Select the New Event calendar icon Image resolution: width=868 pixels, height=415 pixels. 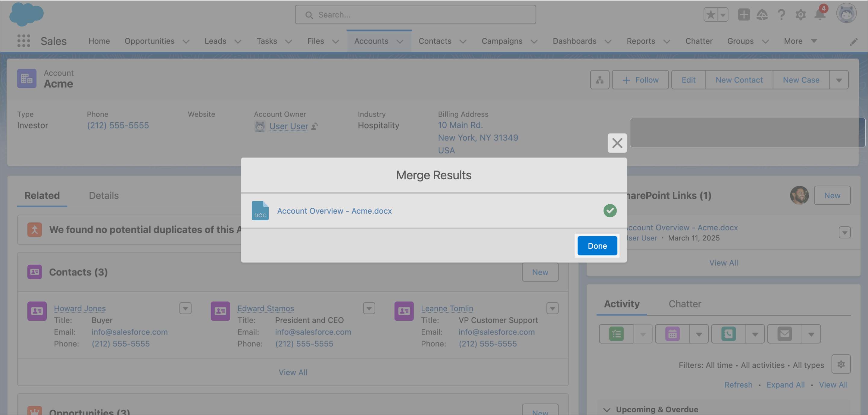[x=672, y=334]
